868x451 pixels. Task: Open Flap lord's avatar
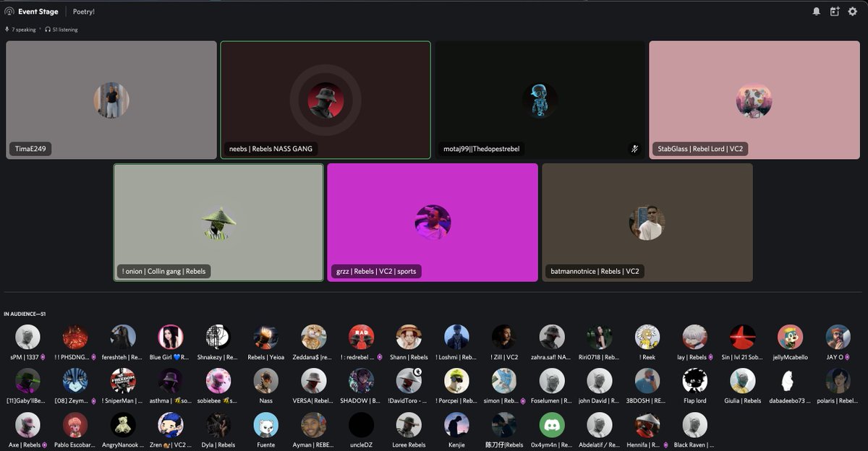[x=695, y=381]
